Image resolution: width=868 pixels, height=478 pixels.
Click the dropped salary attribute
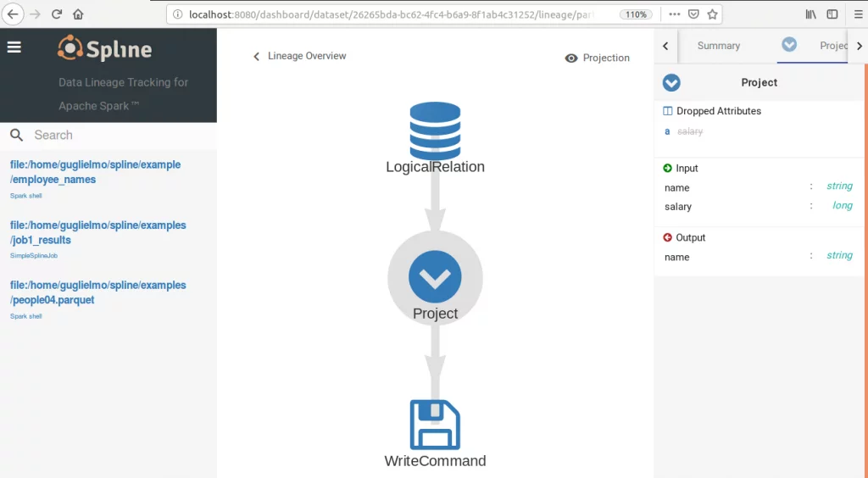(690, 131)
